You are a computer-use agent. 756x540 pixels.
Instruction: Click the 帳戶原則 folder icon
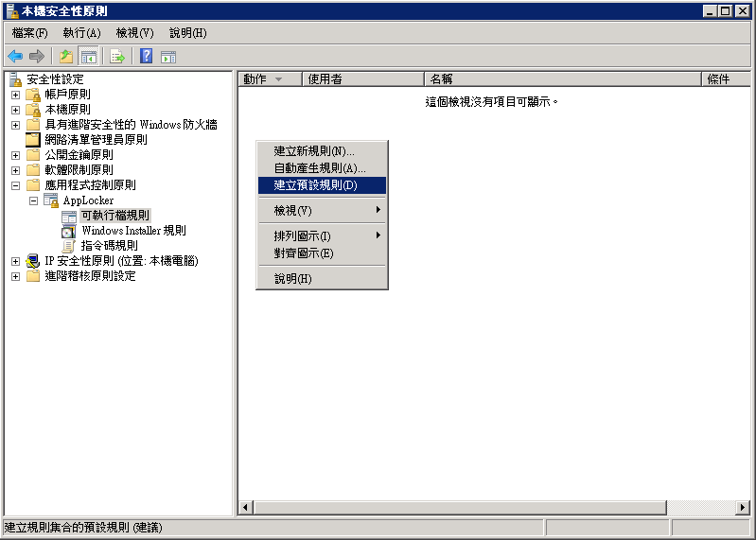[x=33, y=95]
